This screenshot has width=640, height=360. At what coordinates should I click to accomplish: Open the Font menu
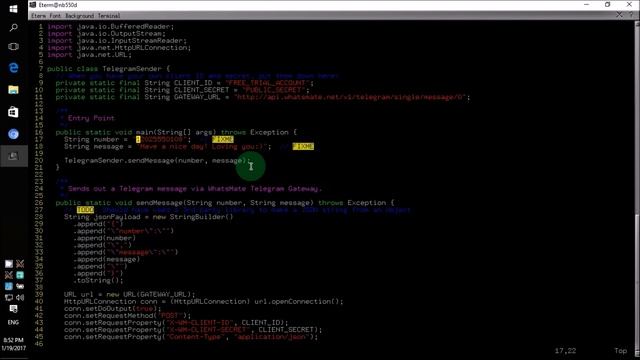(x=55, y=16)
